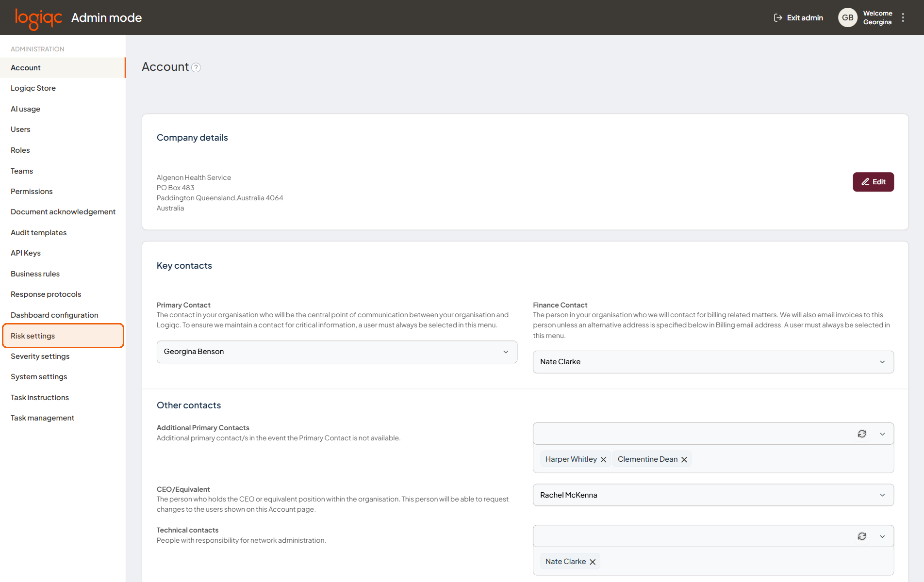Click the GB user avatar
Viewport: 924px width, 582px height.
[847, 17]
